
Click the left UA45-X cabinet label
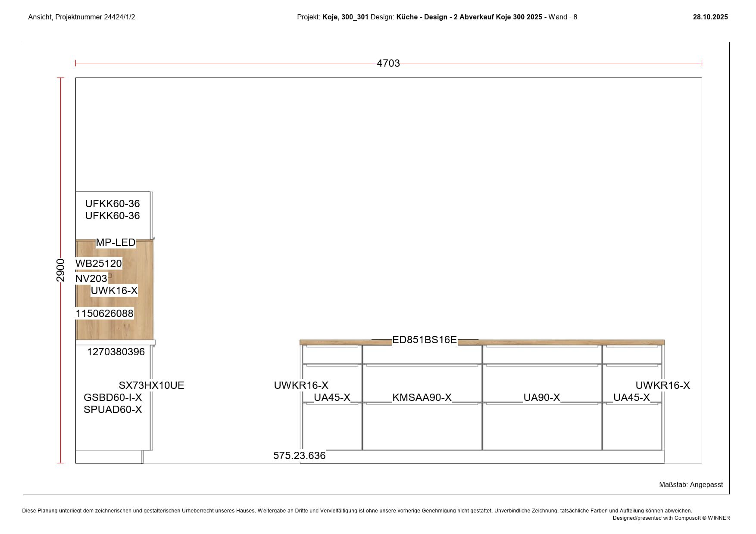(x=332, y=397)
